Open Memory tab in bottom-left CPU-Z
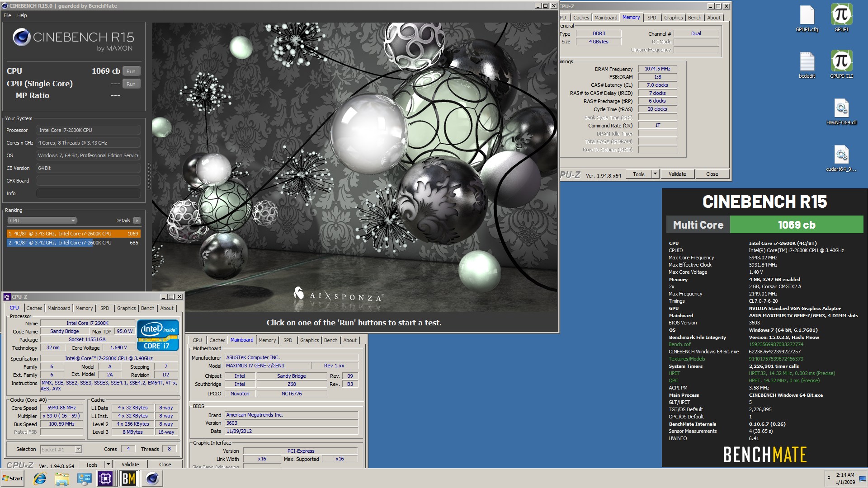 click(84, 308)
